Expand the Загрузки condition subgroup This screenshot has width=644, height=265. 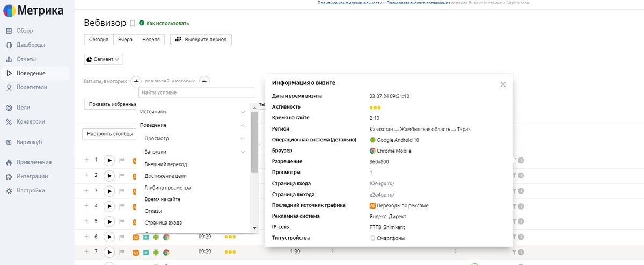[x=194, y=152]
